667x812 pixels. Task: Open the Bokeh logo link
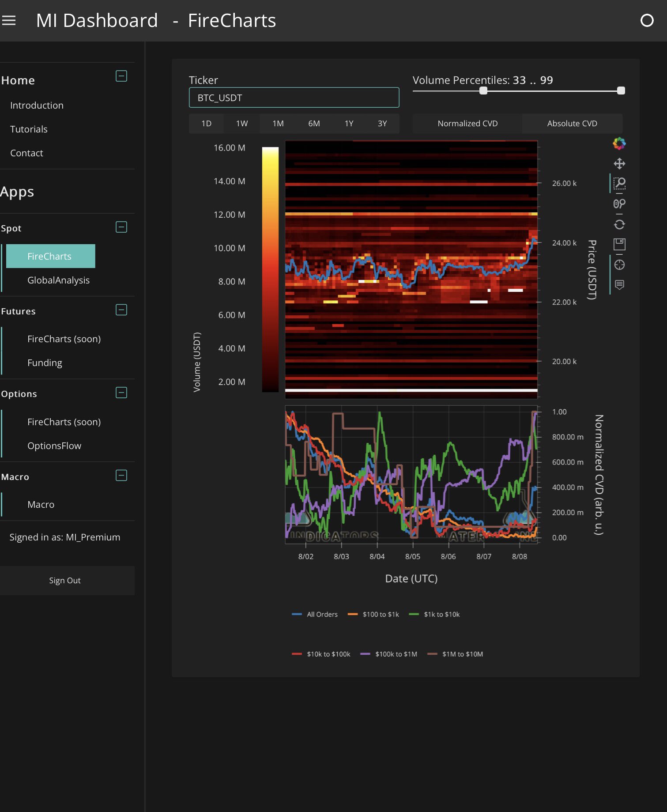click(619, 144)
